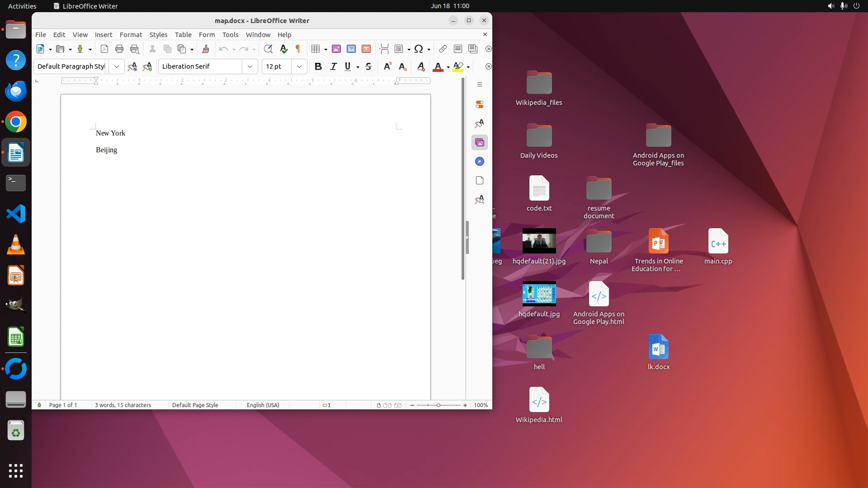The height and width of the screenshot is (488, 868).
Task: Insert a hyperlink
Action: click(x=443, y=49)
